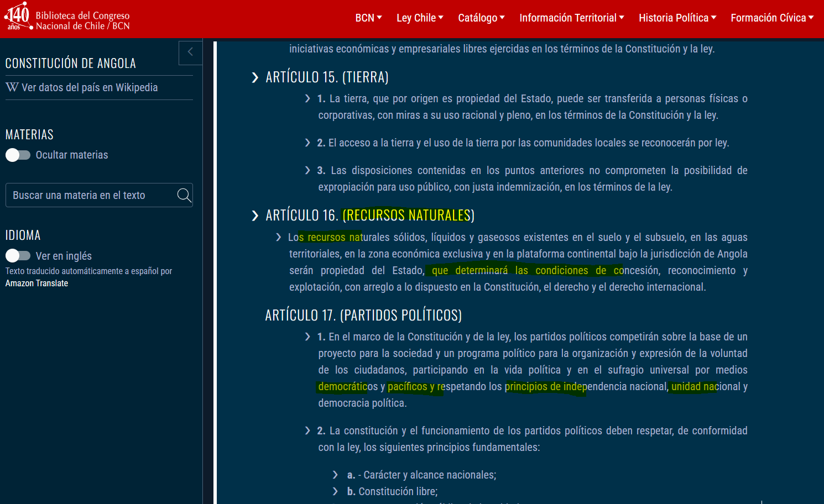Click highlighted 'principios de independencia' text

pyautogui.click(x=567, y=386)
